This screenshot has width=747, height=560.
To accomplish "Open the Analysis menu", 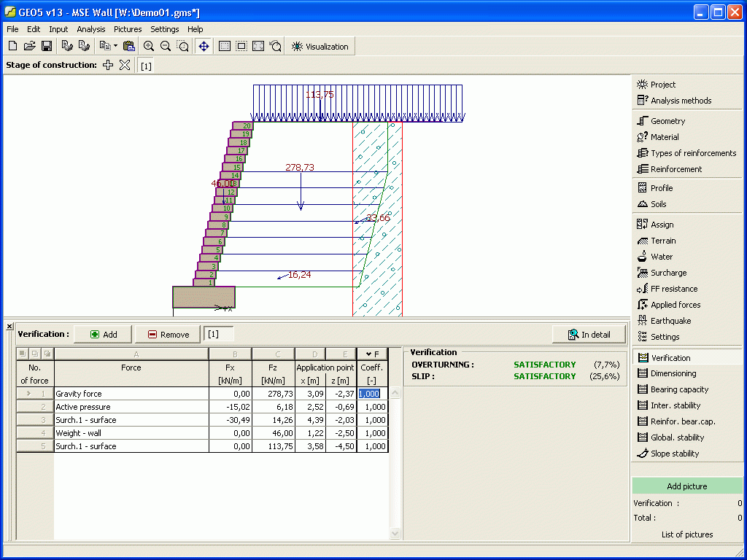I will (x=90, y=29).
